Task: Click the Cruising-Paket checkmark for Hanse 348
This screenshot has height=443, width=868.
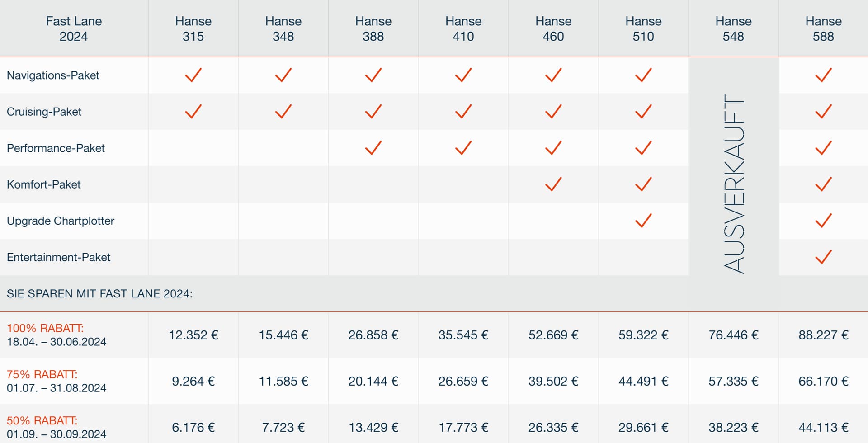Action: click(283, 111)
